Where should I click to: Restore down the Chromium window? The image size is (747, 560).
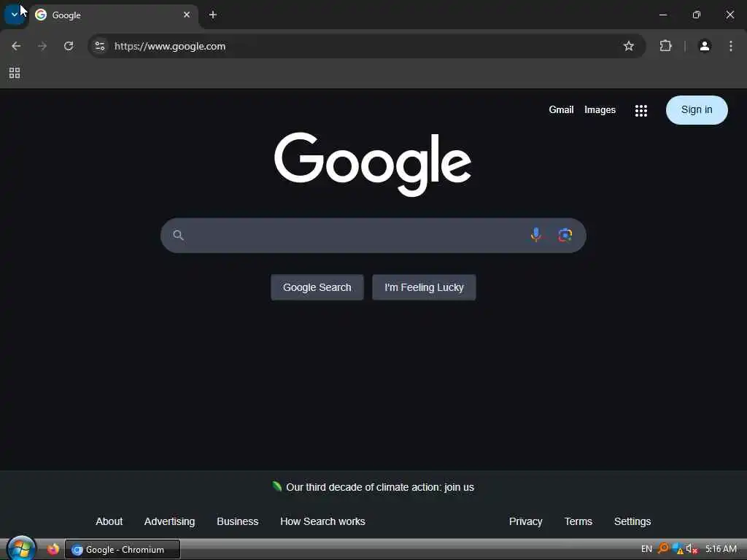(x=697, y=15)
